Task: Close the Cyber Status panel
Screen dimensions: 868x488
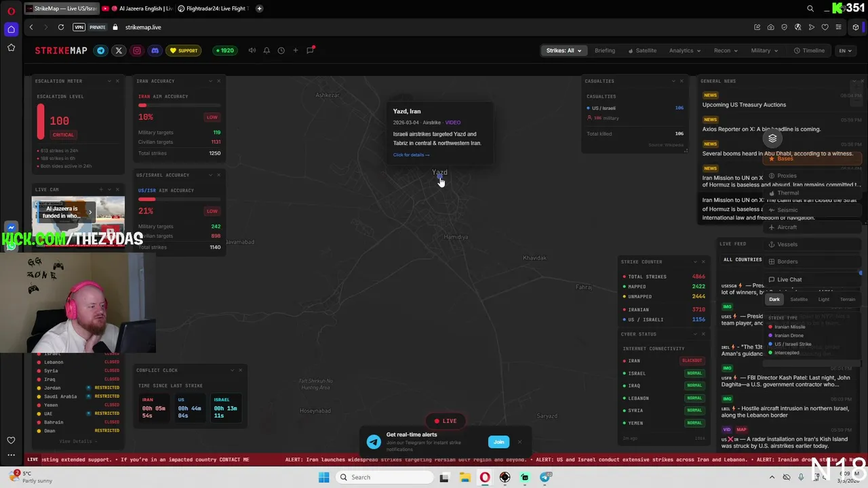Action: pos(703,334)
